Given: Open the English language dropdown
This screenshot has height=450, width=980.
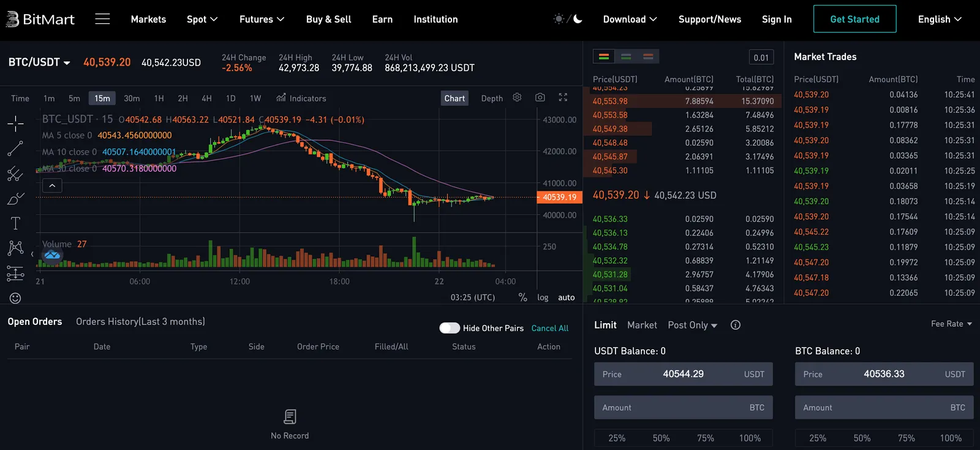Looking at the screenshot, I should (x=940, y=19).
